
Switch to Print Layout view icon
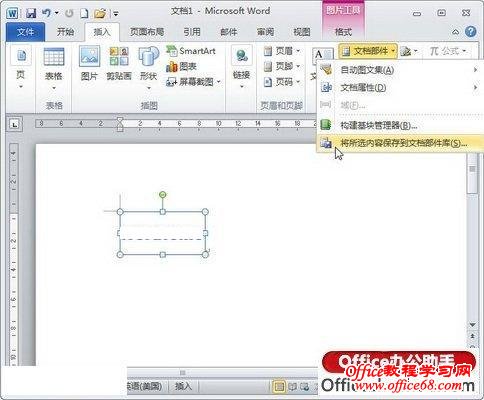(279, 387)
